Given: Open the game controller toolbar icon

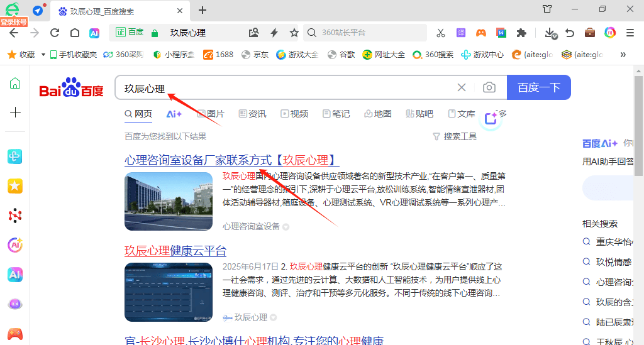Looking at the screenshot, I should point(480,33).
